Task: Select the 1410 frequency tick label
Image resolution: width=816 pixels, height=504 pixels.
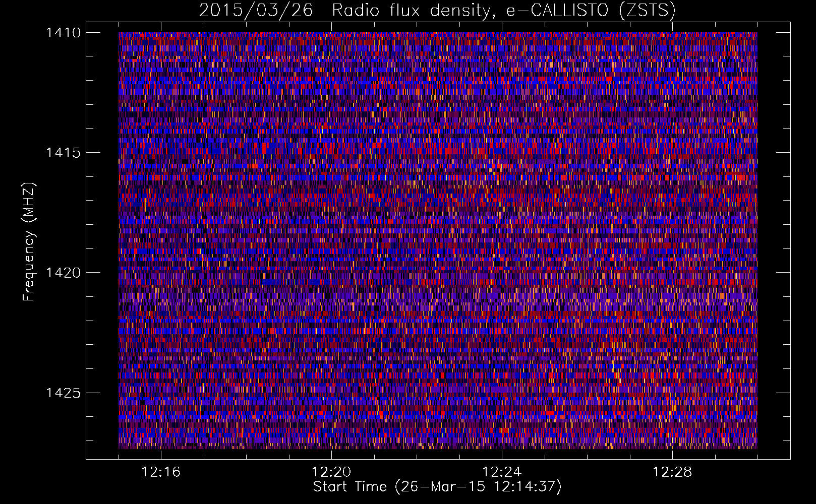Action: [63, 33]
